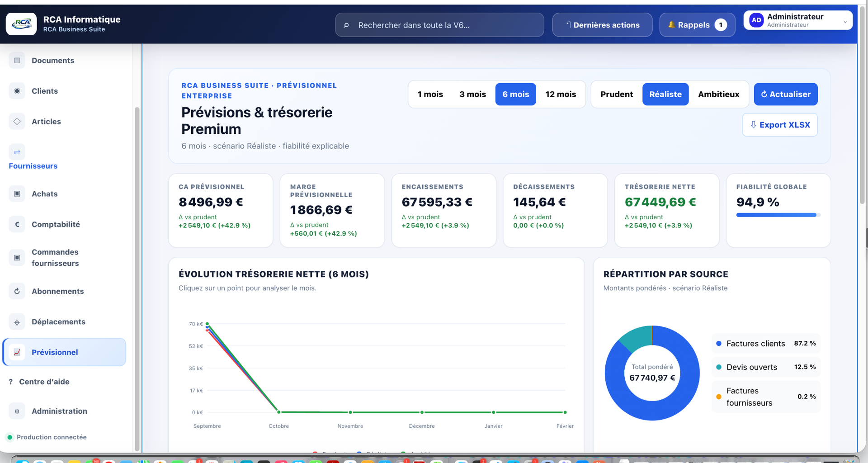This screenshot has height=463, width=868.
Task: Click the Comptabilité euro icon
Action: [17, 224]
